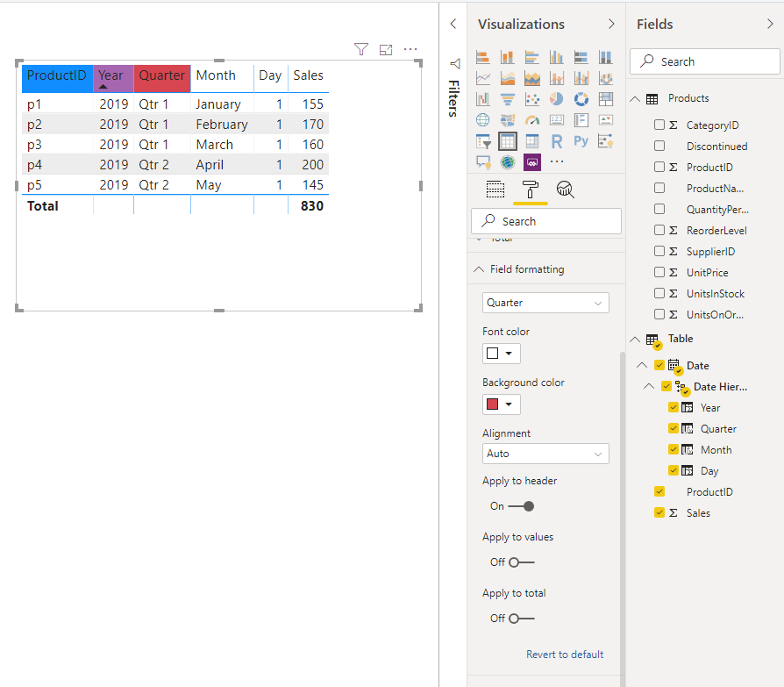Open the Alignment Auto dropdown
784x687 pixels.
pos(545,454)
